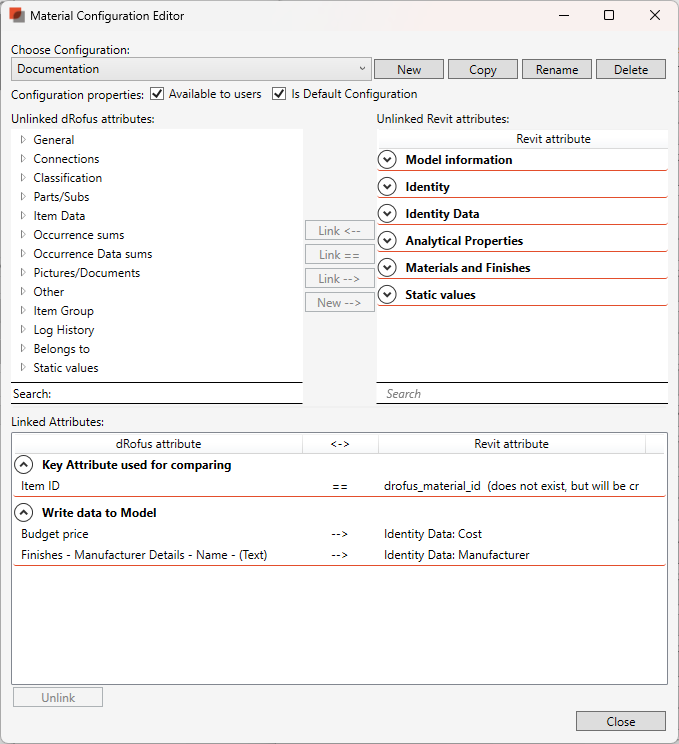Click the New configuration button
Screen dimensions: 679x744
[409, 70]
